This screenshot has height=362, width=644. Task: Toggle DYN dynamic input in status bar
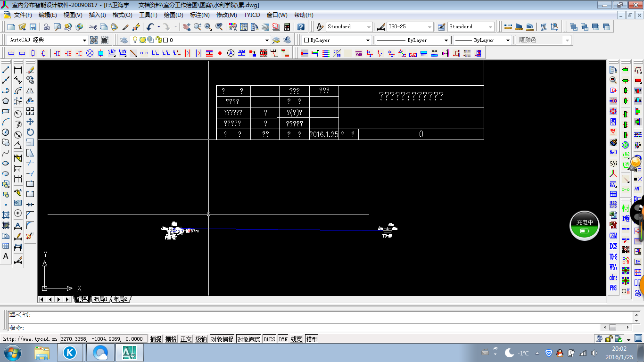(283, 339)
